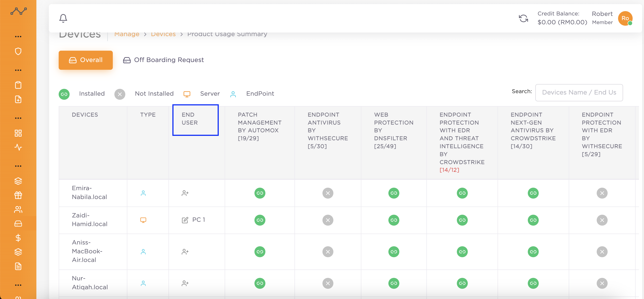This screenshot has width=644, height=299.
Task: Go to Devices breadcrumb link
Action: tap(163, 34)
